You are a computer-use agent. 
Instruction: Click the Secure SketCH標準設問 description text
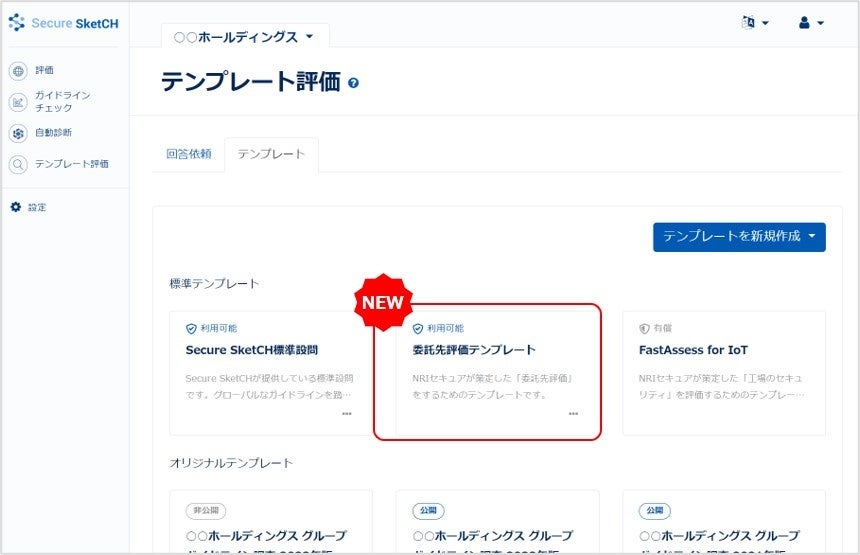coord(269,387)
